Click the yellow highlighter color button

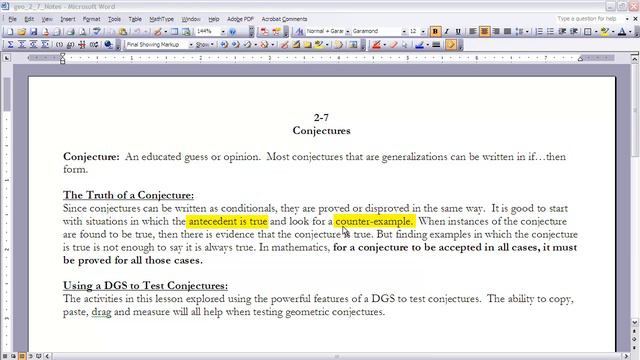tap(605, 31)
